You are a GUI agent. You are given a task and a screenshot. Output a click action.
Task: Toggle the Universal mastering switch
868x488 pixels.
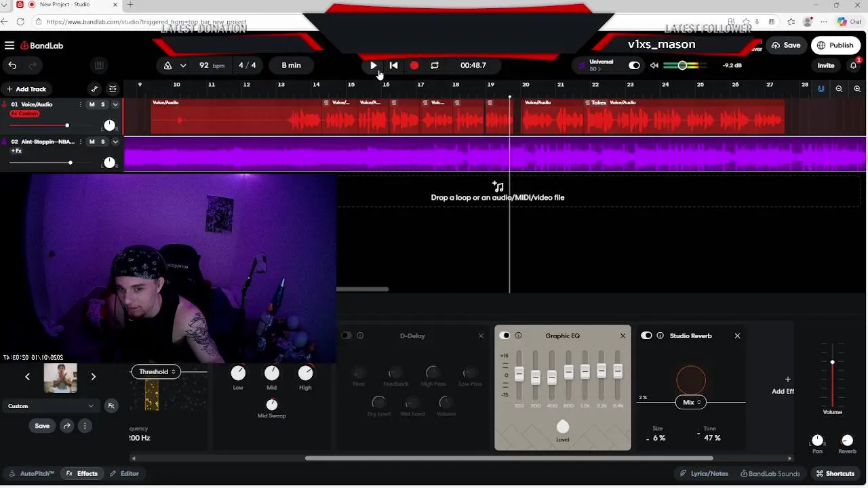pos(634,65)
